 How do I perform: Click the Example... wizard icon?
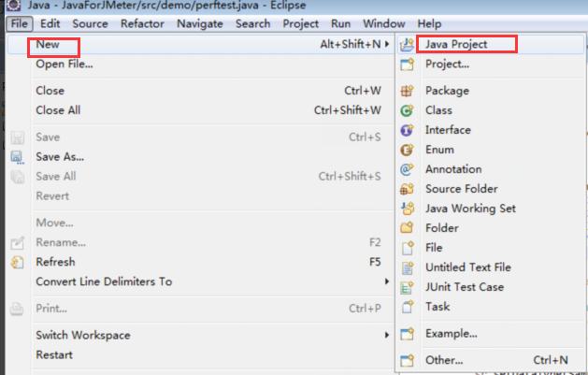[407, 334]
